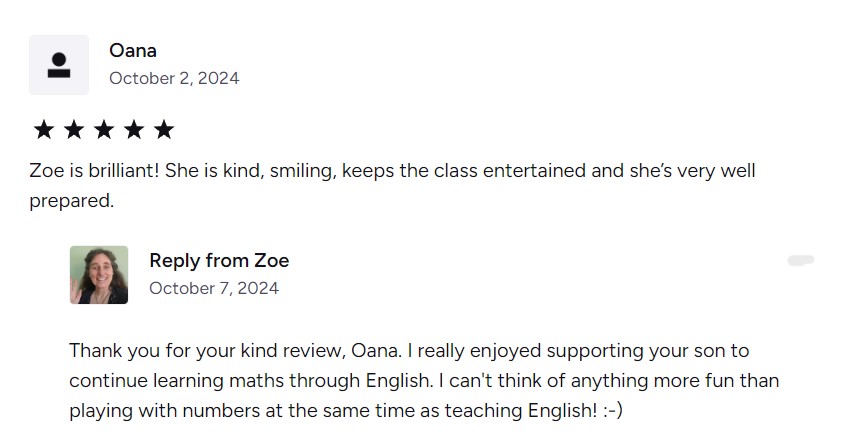Click the first rating star
Screen dimensions: 855x442
(x=44, y=129)
